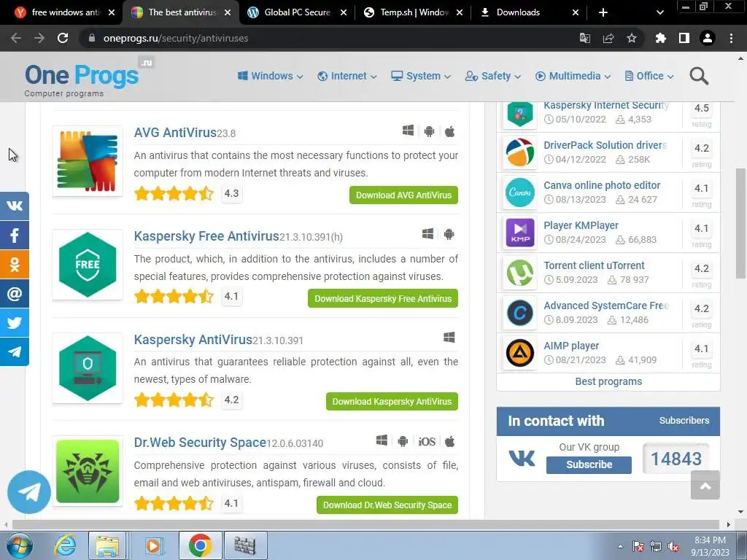Toggle Chrome side panel icon

pyautogui.click(x=684, y=38)
